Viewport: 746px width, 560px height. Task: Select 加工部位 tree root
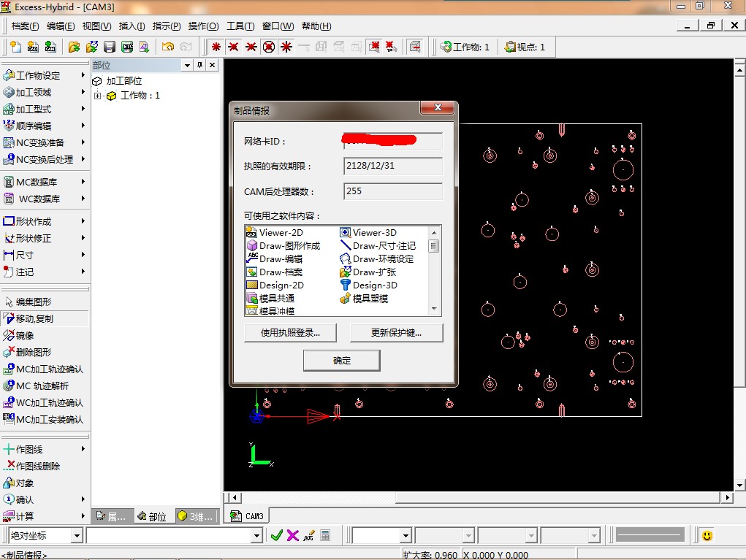pyautogui.click(x=117, y=81)
